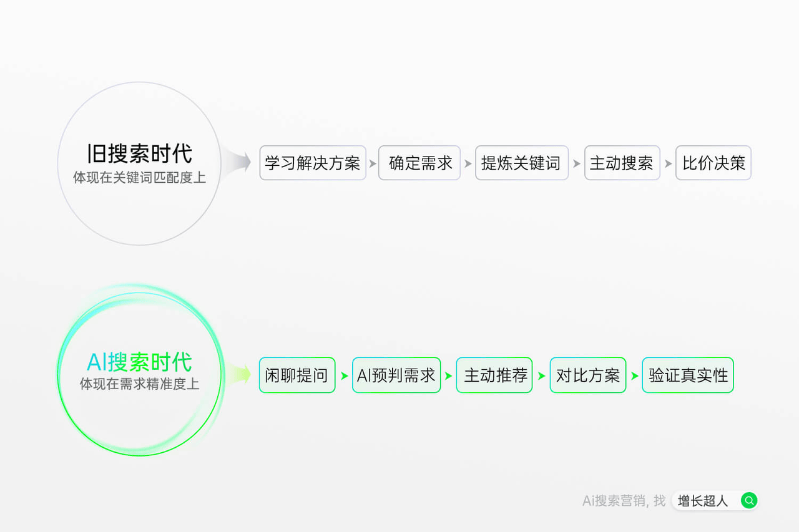The image size is (799, 532).
Task: Select the 验证真实性 green box
Action: tap(688, 375)
